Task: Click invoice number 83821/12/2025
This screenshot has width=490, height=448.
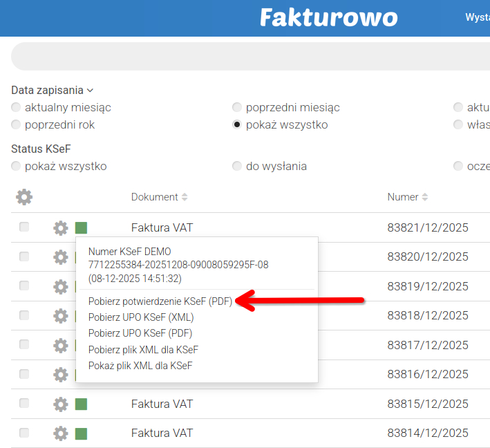Action: [x=428, y=227]
